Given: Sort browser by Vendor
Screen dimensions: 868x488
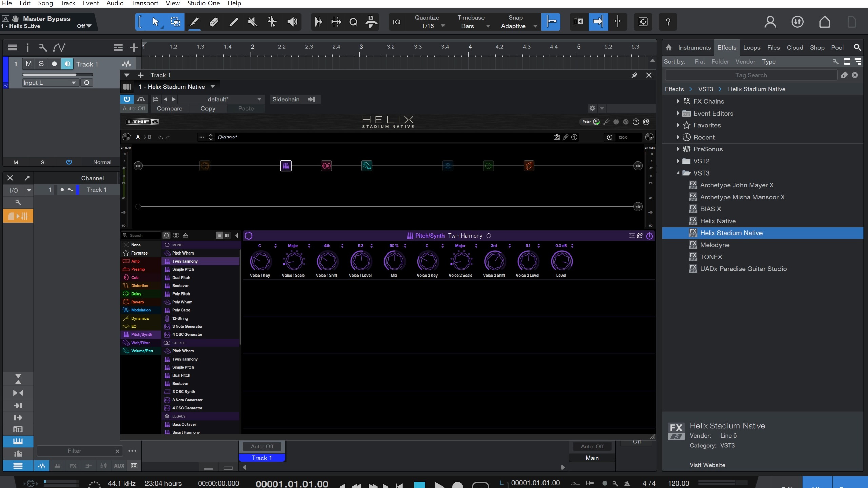Looking at the screenshot, I should (745, 62).
